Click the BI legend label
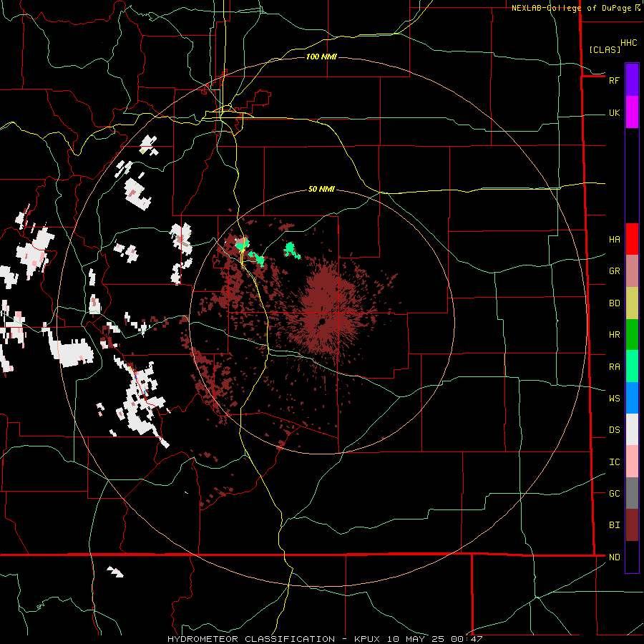The height and width of the screenshot is (644, 644). tap(614, 525)
